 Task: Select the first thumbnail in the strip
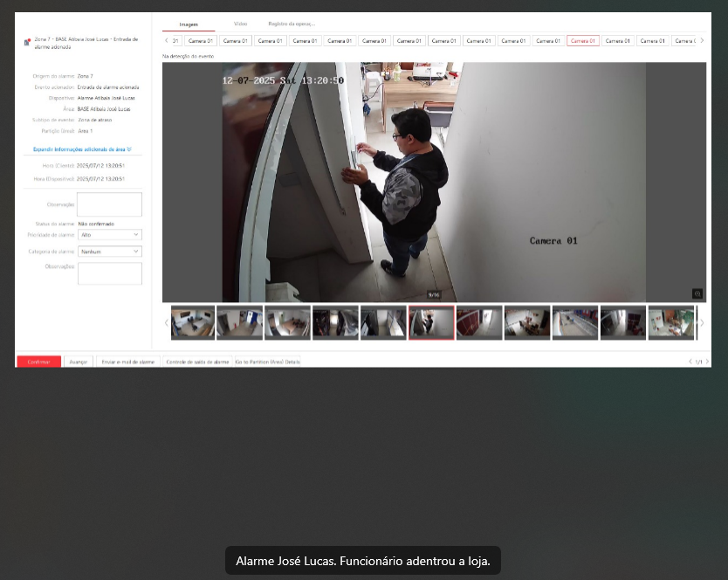192,322
